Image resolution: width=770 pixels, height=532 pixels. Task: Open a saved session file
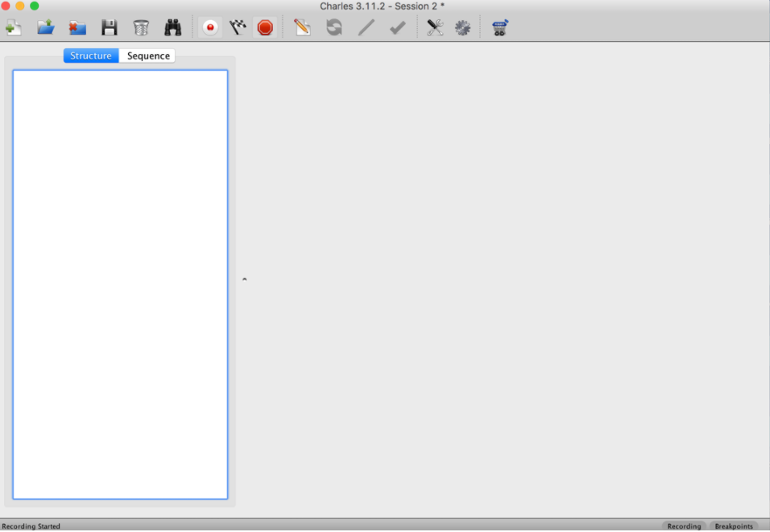(x=46, y=28)
